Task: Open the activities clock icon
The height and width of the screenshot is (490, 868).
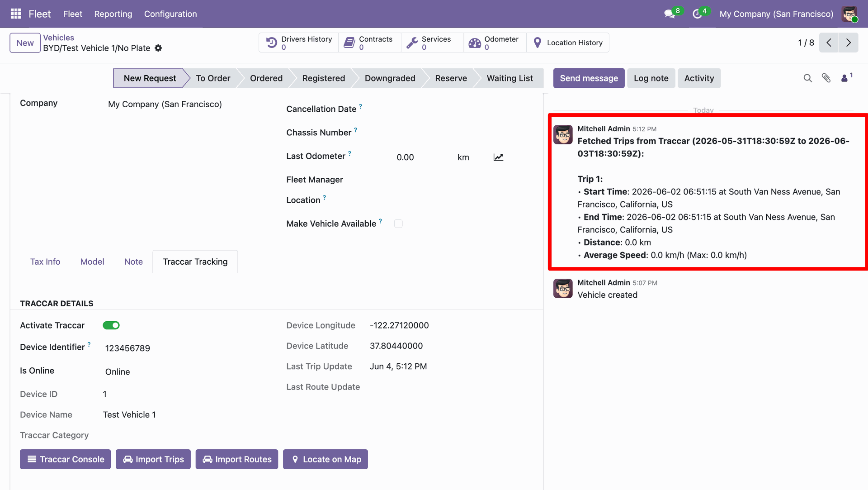Action: pyautogui.click(x=697, y=14)
